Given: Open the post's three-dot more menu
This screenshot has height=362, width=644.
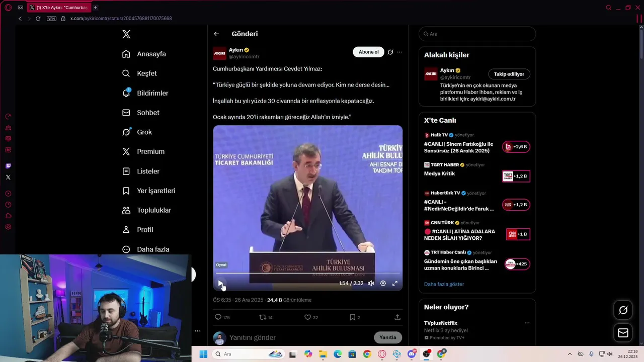Looking at the screenshot, I should pos(399,52).
